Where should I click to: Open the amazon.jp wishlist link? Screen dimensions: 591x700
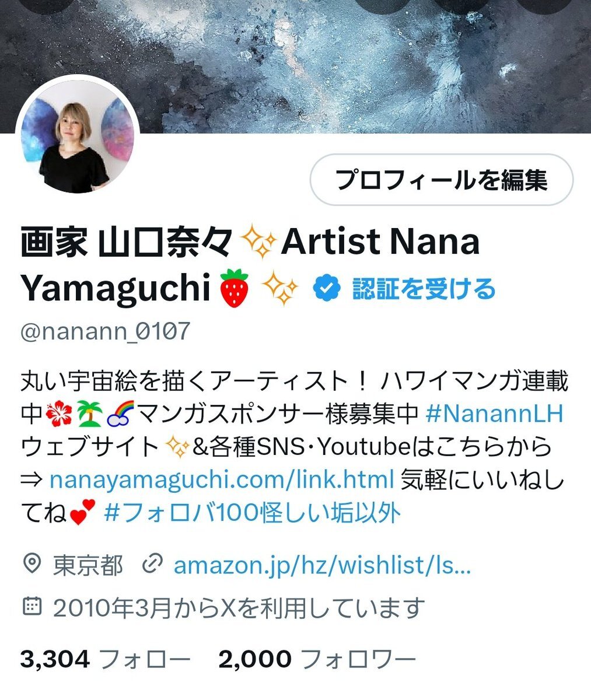click(x=322, y=565)
